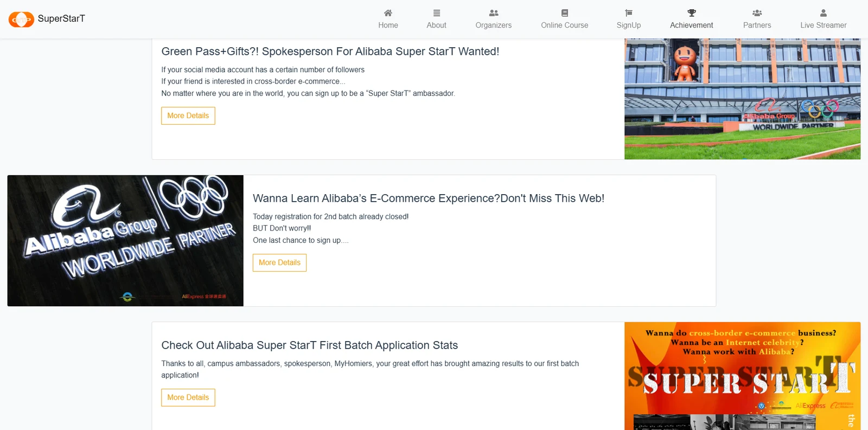Click text 'One last chance to sign up....'
This screenshot has height=430, width=868.
[301, 240]
